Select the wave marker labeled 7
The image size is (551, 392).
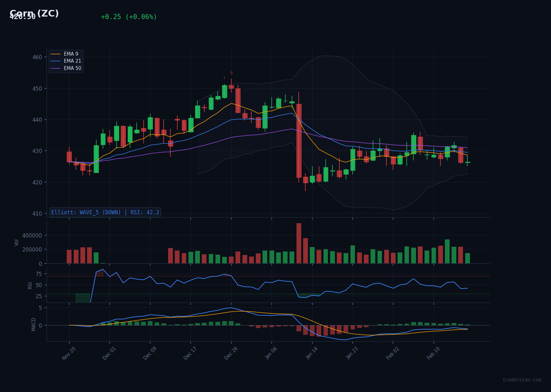coord(225,78)
